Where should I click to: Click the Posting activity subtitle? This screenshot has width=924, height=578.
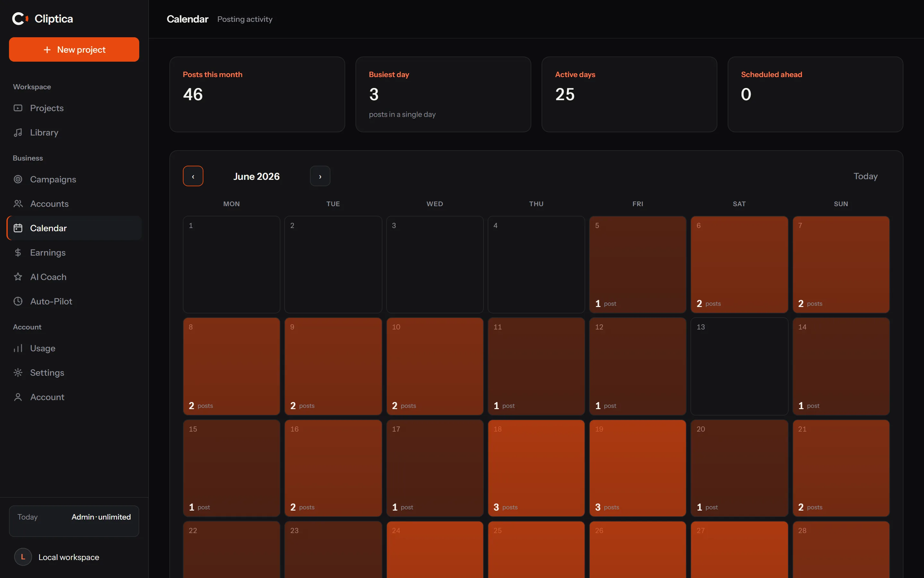[245, 19]
